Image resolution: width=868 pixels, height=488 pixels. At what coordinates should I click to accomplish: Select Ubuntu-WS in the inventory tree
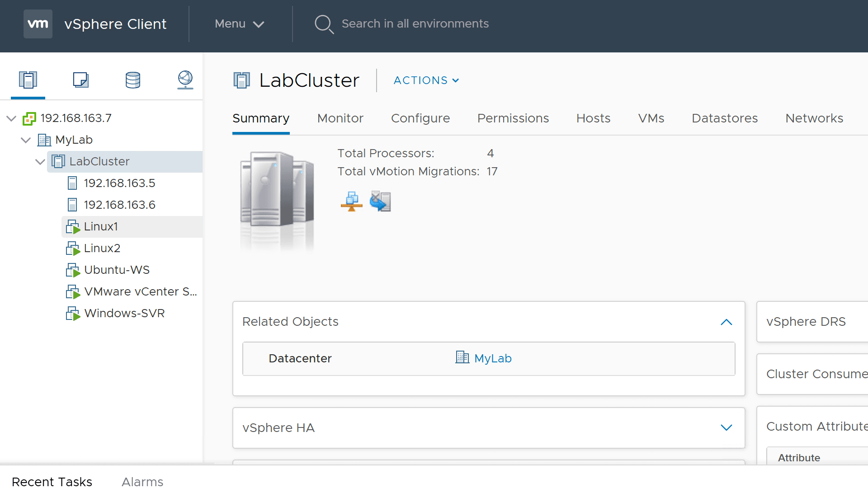point(117,270)
